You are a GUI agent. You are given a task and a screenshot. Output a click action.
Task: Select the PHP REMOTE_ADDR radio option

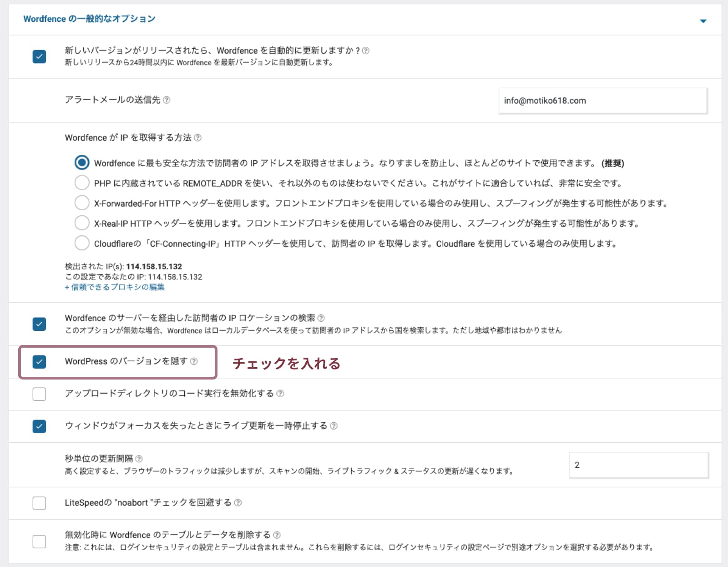pyautogui.click(x=82, y=182)
